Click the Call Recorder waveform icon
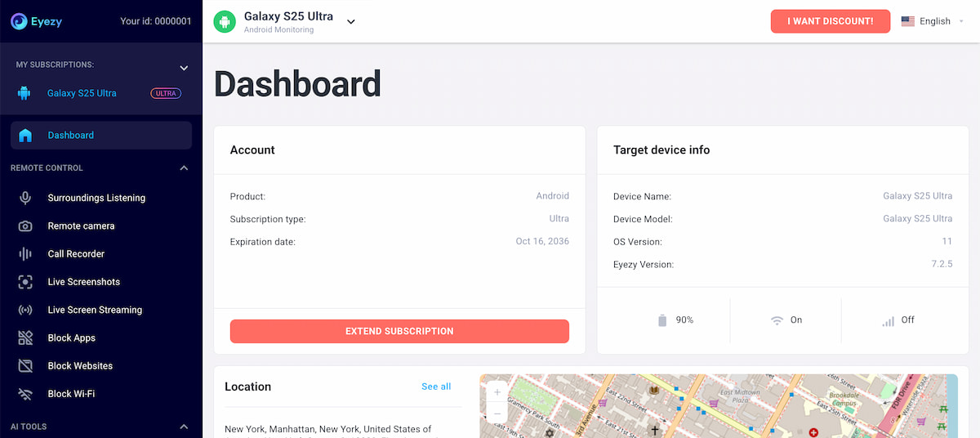The image size is (980, 438). coord(25,254)
